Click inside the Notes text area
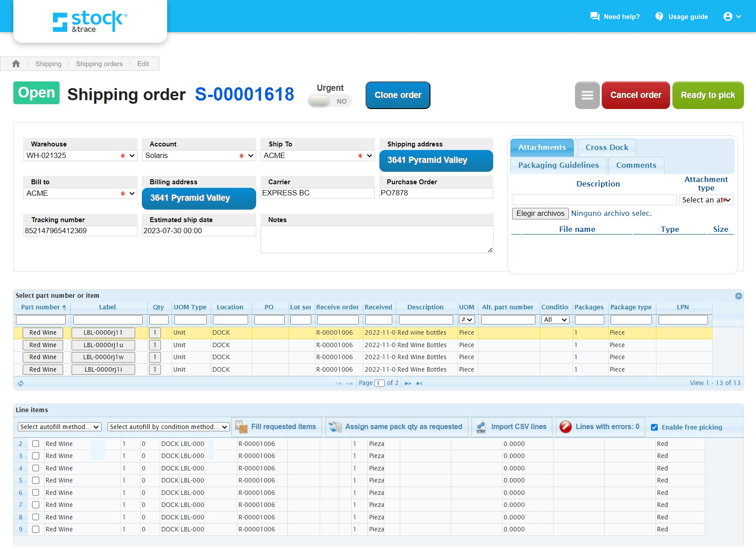This screenshot has width=756, height=547. (x=377, y=238)
